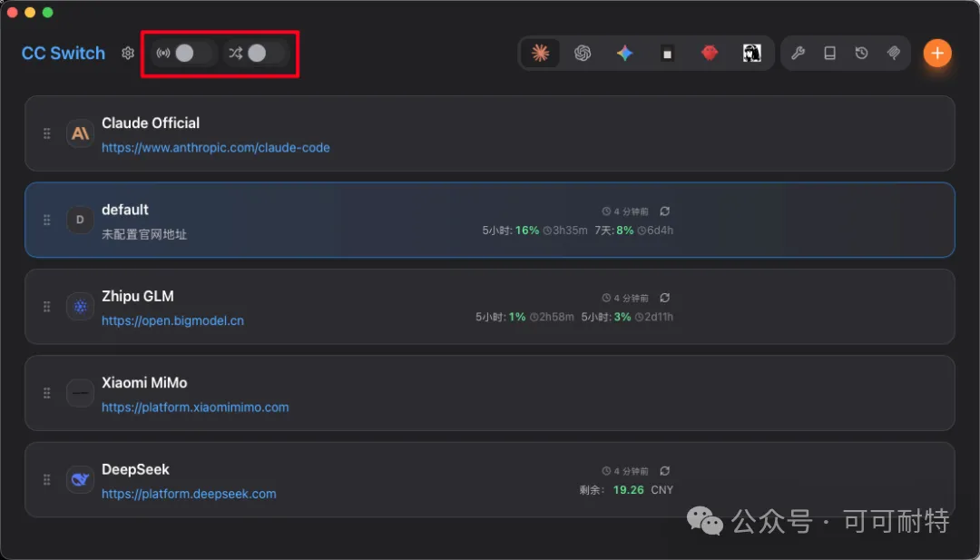Image resolution: width=980 pixels, height=560 pixels.
Task: Open the open.bigmodel.cn link
Action: click(172, 320)
